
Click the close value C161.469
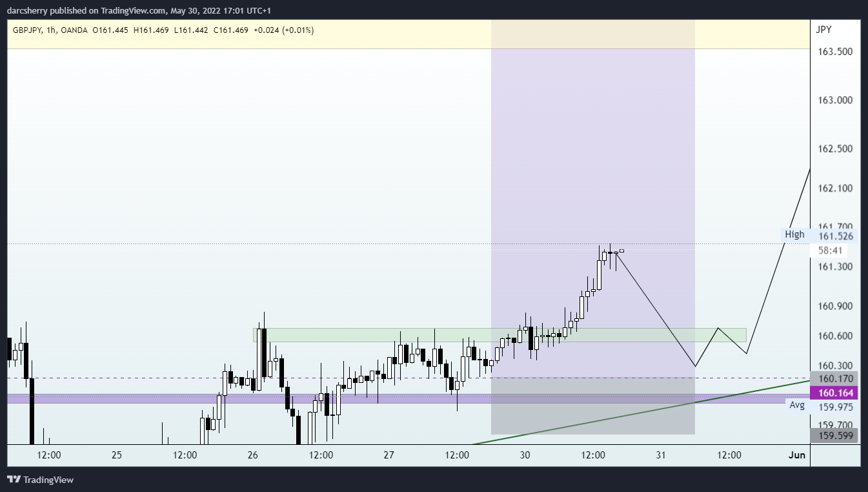pyautogui.click(x=230, y=30)
